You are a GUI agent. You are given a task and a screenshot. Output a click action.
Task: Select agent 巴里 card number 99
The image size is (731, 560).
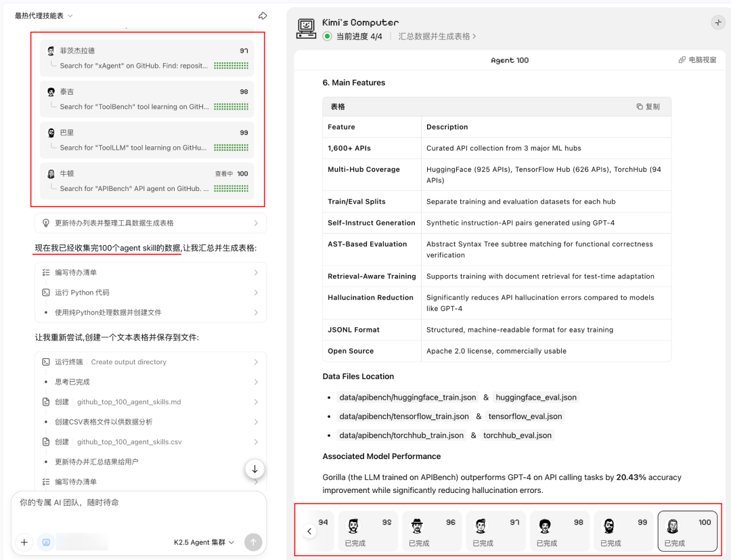coord(147,140)
